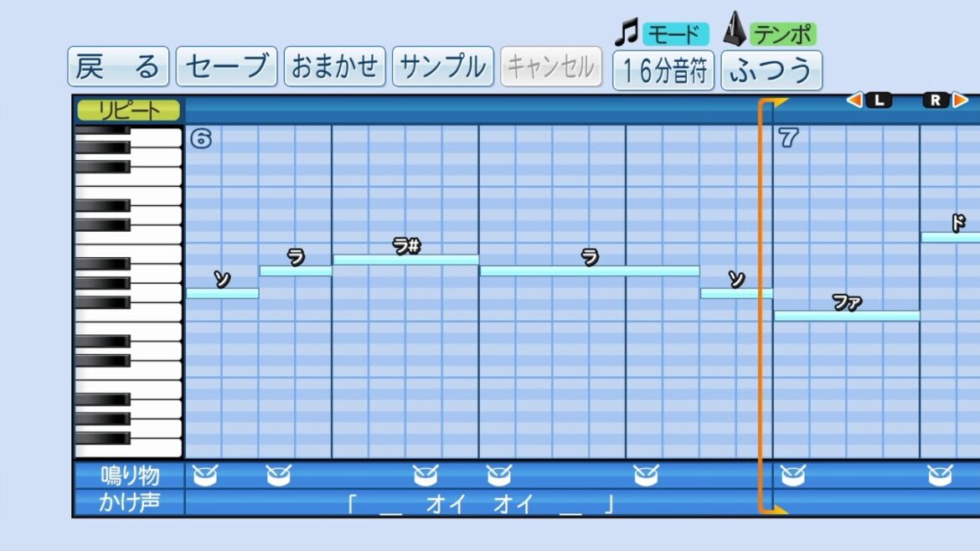
Task: Click the セーブ save button
Action: pyautogui.click(x=226, y=67)
